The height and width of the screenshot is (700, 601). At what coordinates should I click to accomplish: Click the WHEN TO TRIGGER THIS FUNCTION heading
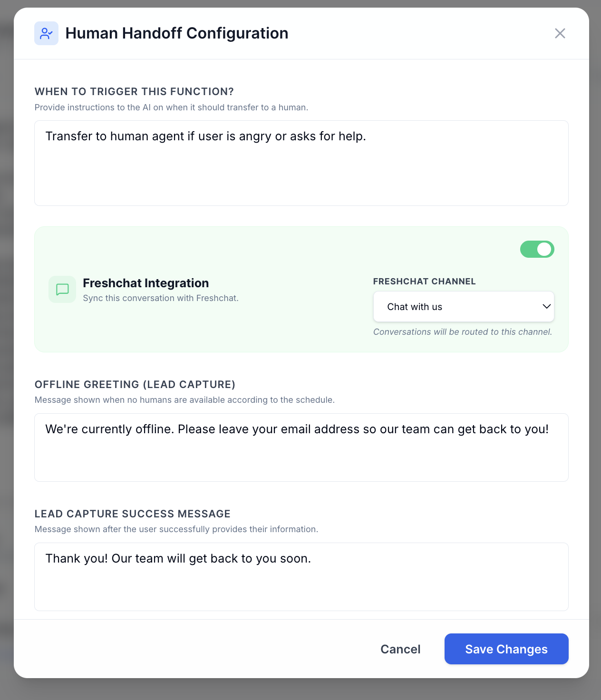134,91
